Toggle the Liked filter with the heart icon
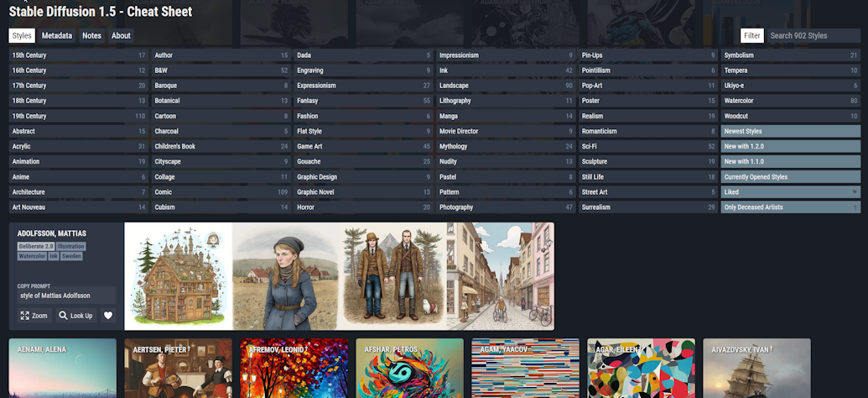Image resolution: width=868 pixels, height=398 pixels. tap(791, 191)
